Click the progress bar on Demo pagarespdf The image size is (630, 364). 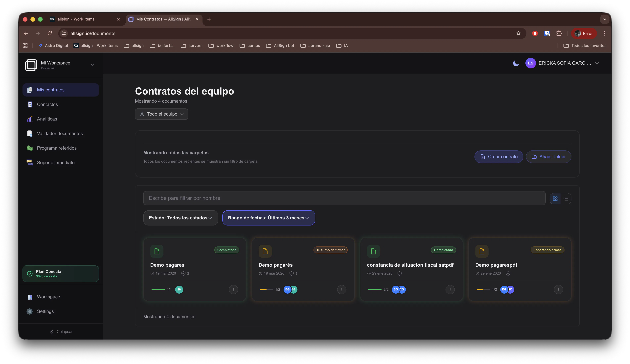coord(483,290)
